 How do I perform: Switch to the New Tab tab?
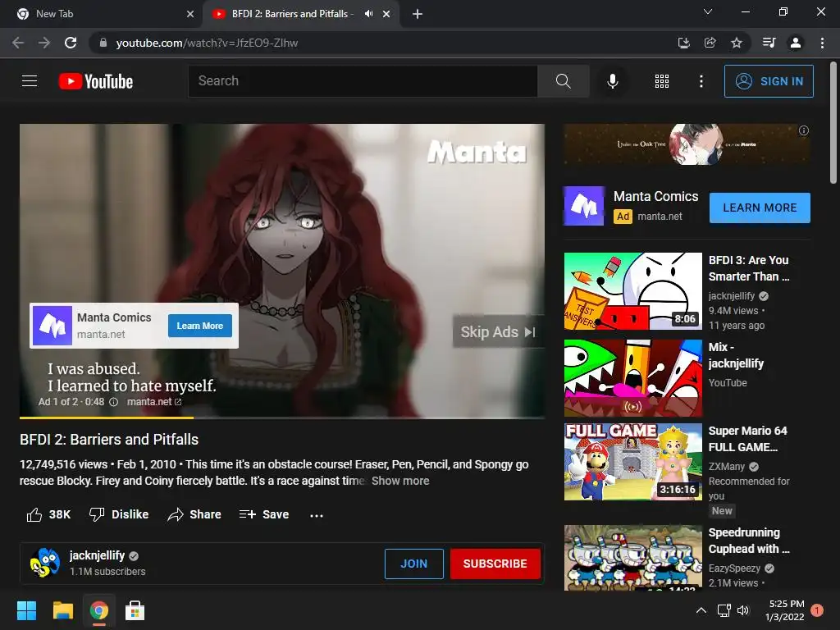coord(101,14)
